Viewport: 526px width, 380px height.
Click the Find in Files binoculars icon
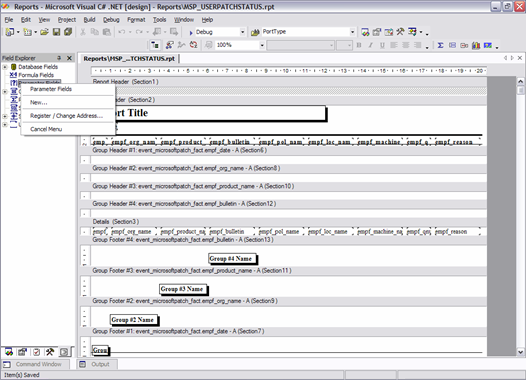pos(255,32)
